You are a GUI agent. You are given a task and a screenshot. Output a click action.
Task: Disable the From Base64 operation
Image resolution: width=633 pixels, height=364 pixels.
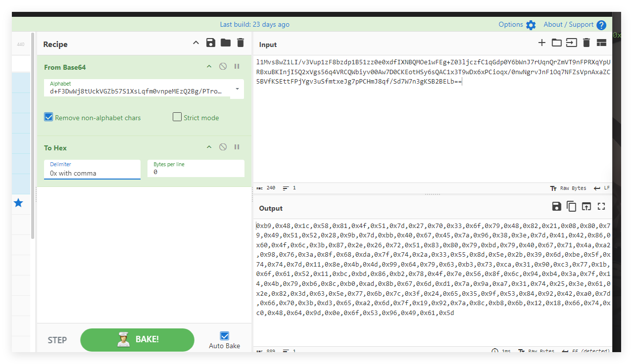click(223, 66)
